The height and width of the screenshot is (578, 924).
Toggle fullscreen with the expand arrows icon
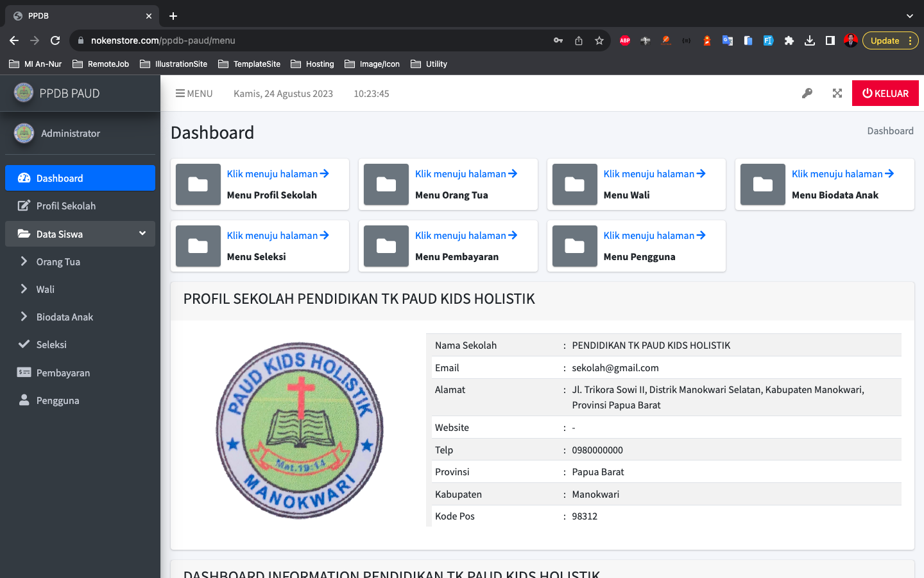point(837,93)
